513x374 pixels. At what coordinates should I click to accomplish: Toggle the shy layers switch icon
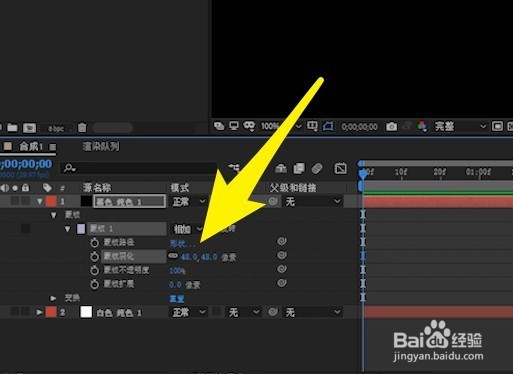pos(281,169)
